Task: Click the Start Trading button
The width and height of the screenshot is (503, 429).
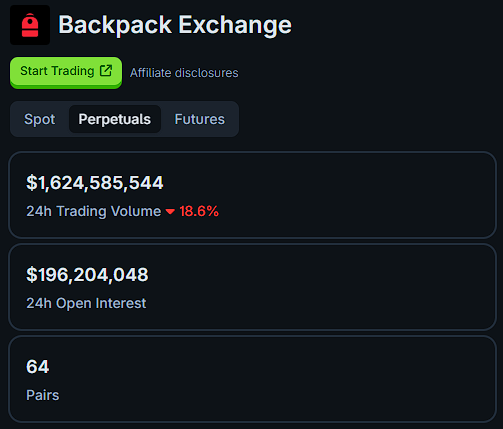Action: click(x=66, y=72)
